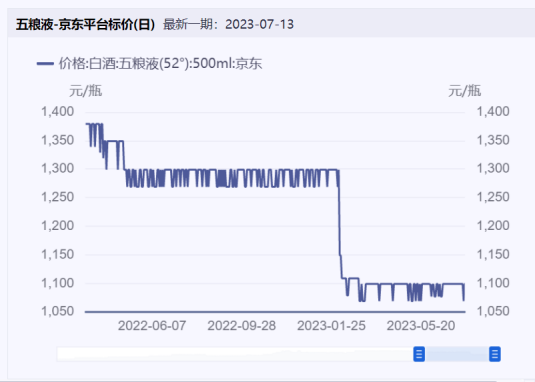Click the 2023-01-25 x-axis date label
Image resolution: width=535 pixels, height=382 pixels.
pyautogui.click(x=331, y=326)
